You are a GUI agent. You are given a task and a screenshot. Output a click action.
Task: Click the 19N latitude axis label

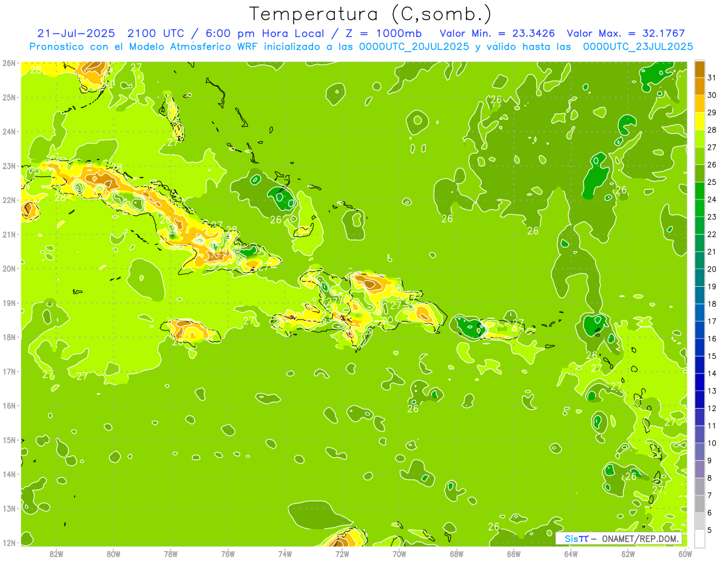(x=9, y=303)
